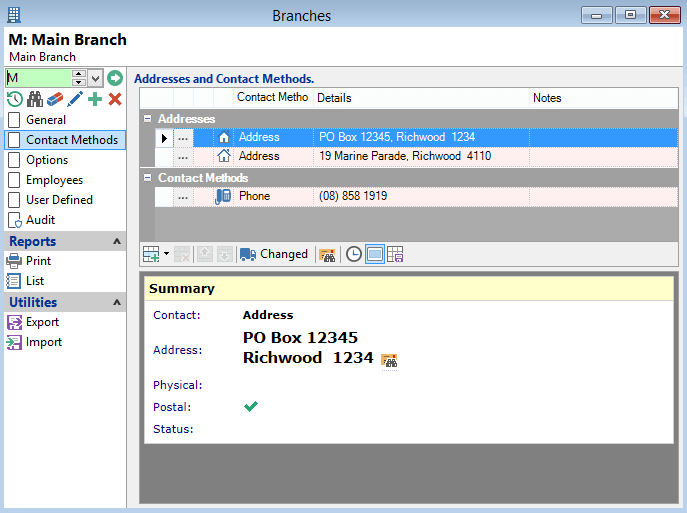Click the address lookup icon in grid toolbar
The width and height of the screenshot is (687, 513).
tap(327, 255)
